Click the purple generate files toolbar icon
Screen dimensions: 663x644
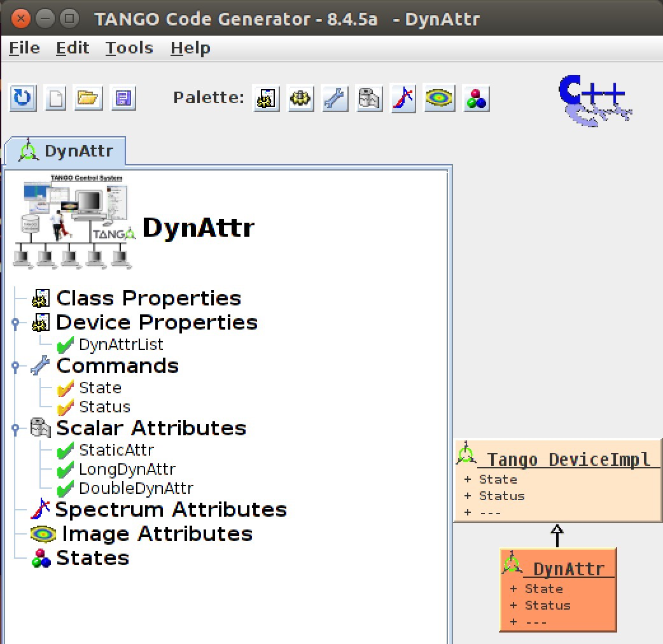(x=123, y=98)
